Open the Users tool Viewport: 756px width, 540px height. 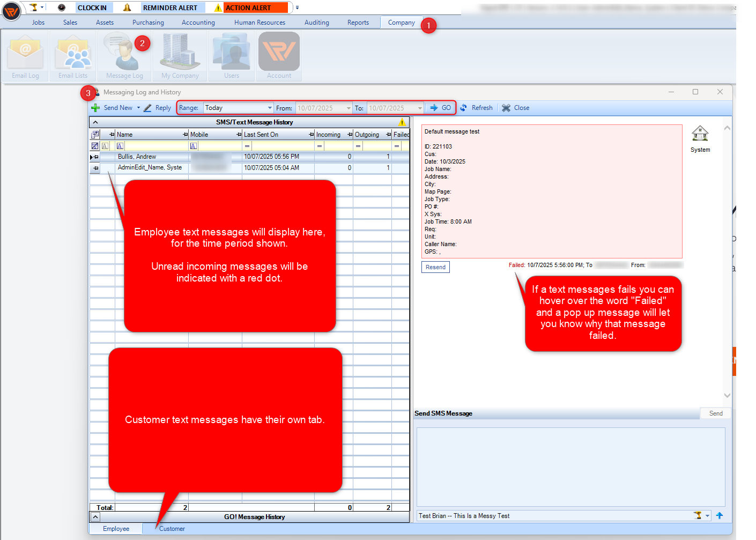(x=232, y=56)
